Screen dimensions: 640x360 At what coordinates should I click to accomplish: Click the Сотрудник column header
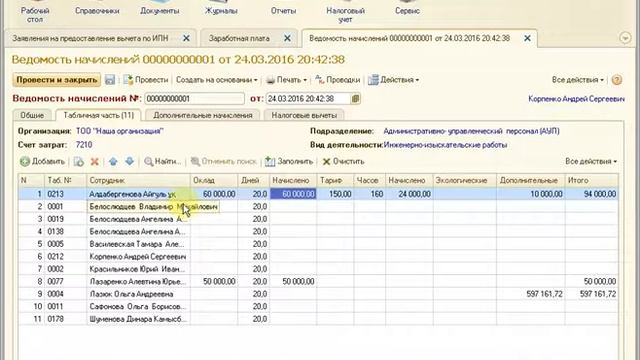(138, 180)
